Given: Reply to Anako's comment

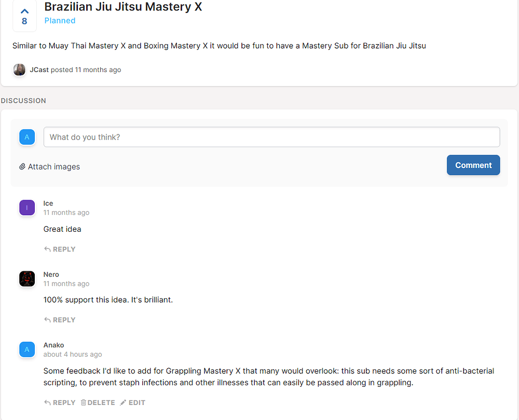Looking at the screenshot, I should click(60, 403).
